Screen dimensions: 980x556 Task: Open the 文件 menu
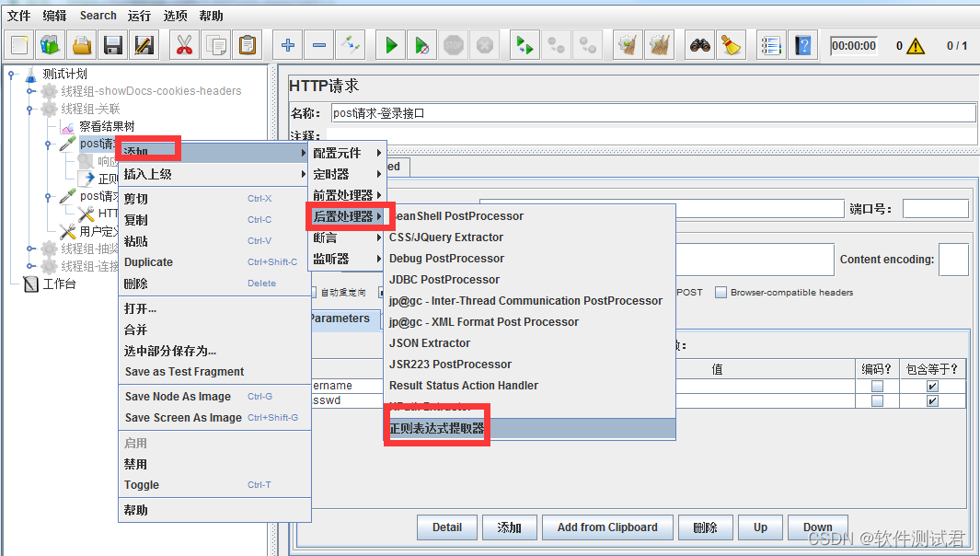coord(18,16)
